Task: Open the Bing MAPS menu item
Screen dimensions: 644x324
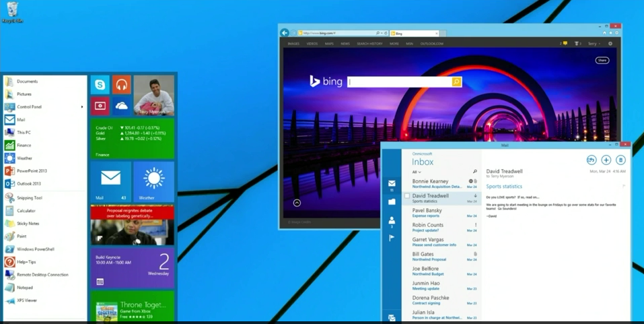Action: [329, 44]
